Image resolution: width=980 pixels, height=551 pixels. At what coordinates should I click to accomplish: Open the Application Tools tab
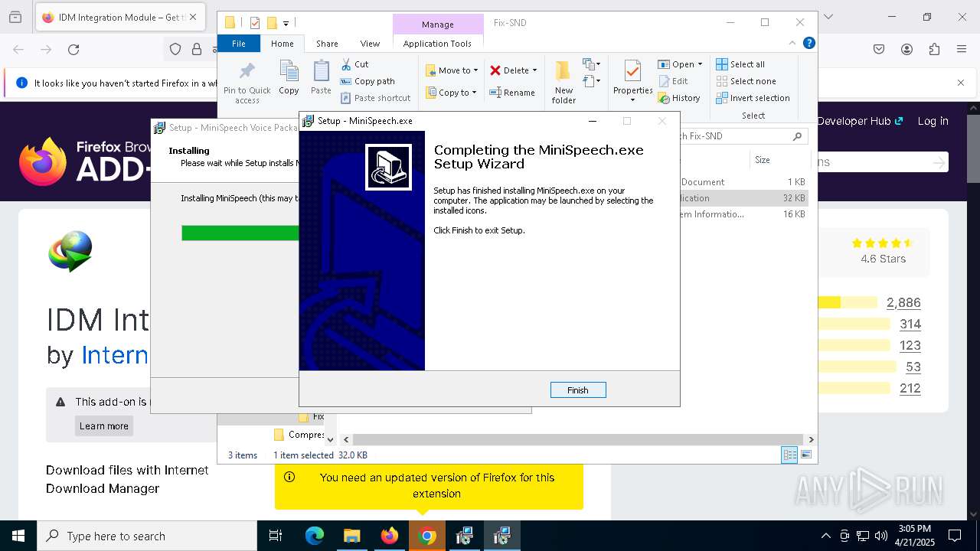[437, 44]
